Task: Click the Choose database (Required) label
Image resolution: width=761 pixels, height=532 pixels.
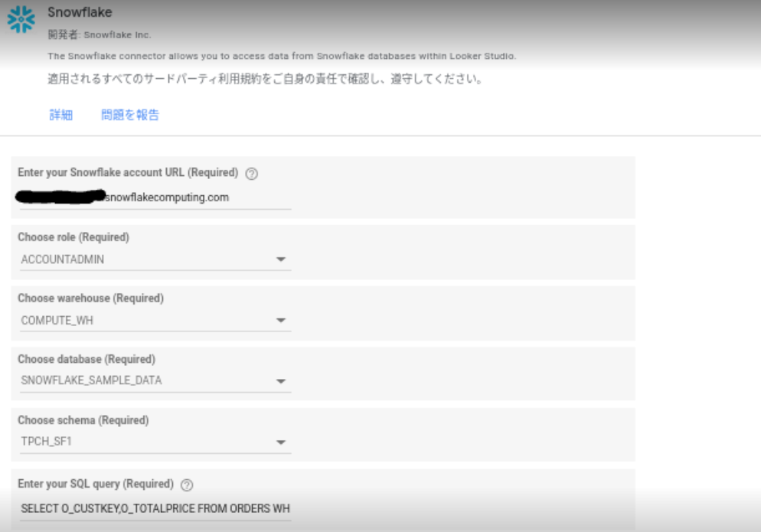Action: point(87,360)
